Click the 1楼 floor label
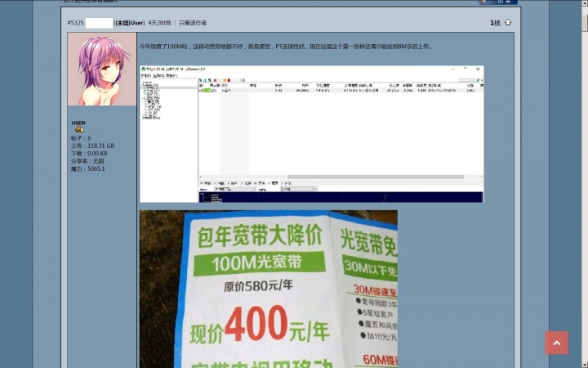The height and width of the screenshot is (368, 588). 495,23
